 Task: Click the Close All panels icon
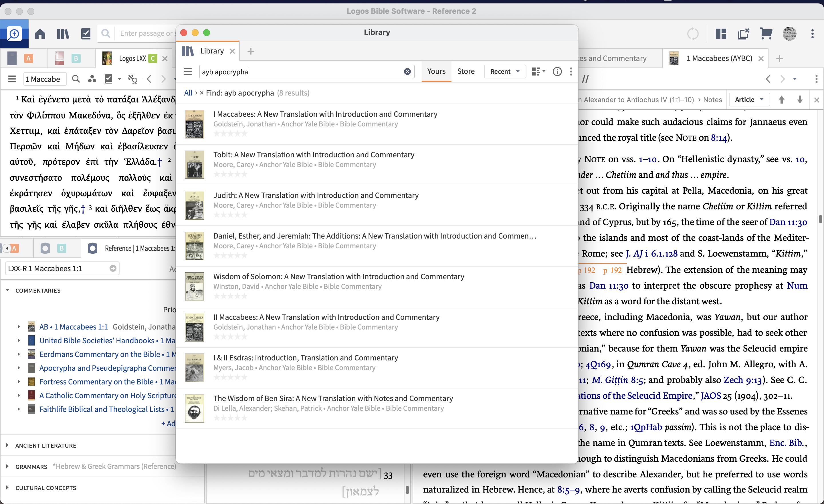(743, 33)
